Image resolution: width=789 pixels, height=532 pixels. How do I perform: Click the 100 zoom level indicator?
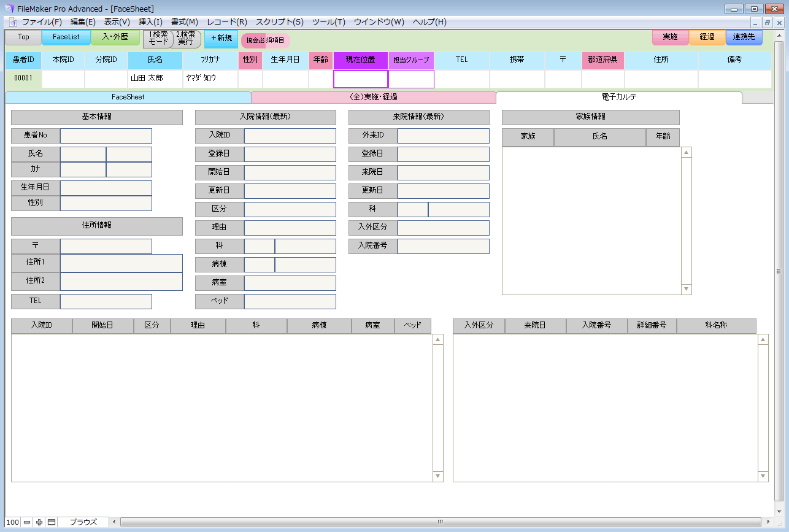12,522
